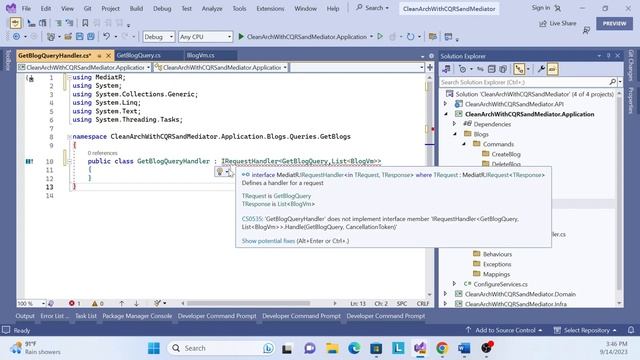Click the Live Share button
640x360 pixels.
click(558, 23)
